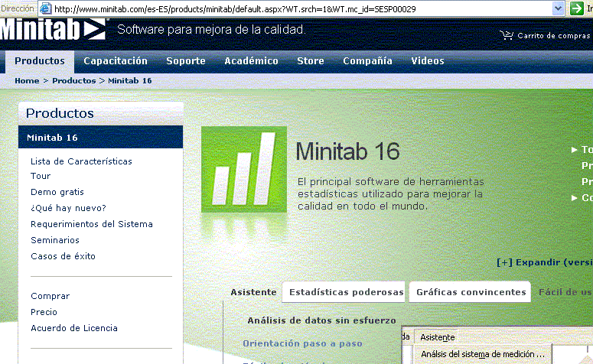The image size is (593, 364).
Task: Open the Seminarios link
Action: click(55, 240)
